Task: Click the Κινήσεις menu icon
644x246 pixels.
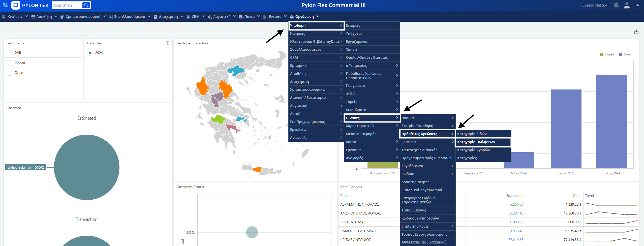Action: click(x=4, y=17)
